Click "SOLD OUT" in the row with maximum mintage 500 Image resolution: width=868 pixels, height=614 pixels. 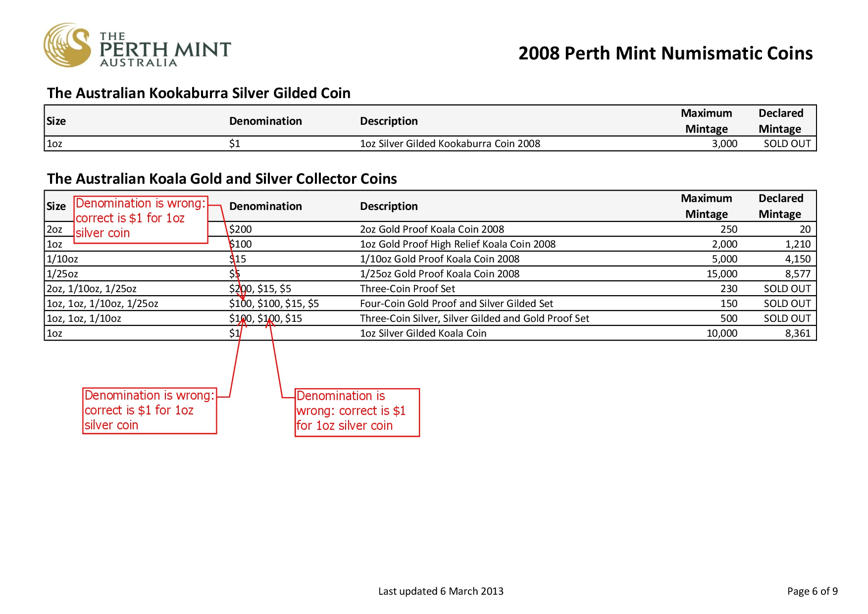tap(787, 318)
